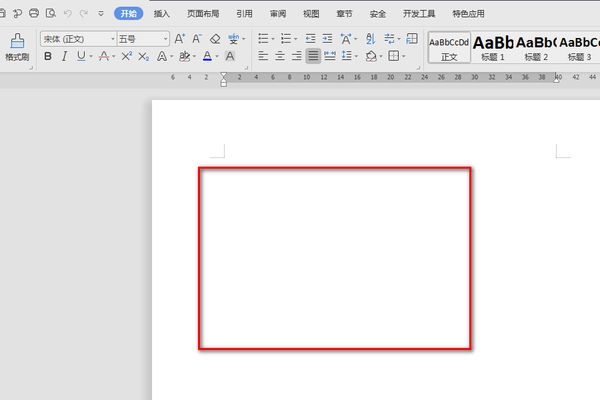Click the clear formatting eraser icon
This screenshot has height=400, width=600.
(x=215, y=38)
